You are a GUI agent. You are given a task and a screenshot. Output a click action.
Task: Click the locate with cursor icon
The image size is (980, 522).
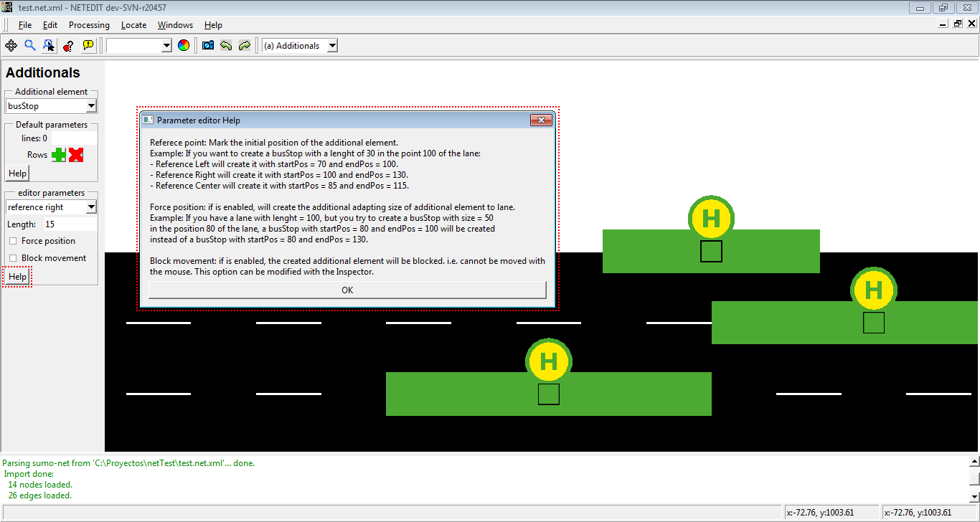click(49, 45)
